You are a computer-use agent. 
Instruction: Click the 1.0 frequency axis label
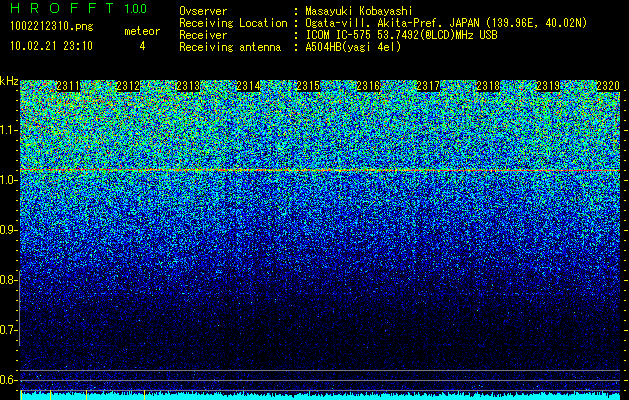point(8,180)
